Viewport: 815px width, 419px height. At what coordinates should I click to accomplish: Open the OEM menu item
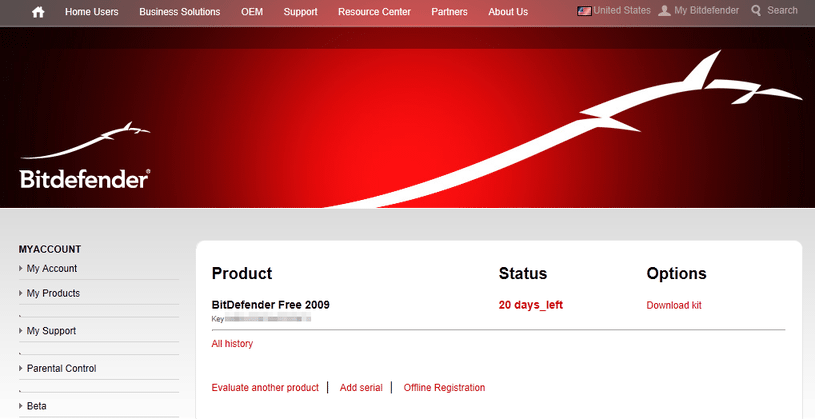[252, 11]
